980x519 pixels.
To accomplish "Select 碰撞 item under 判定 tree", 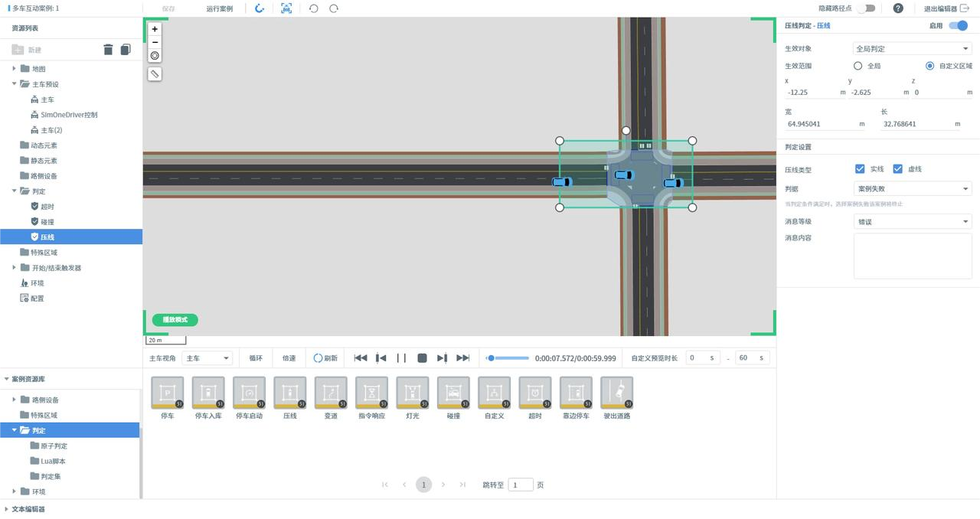I will pos(47,222).
